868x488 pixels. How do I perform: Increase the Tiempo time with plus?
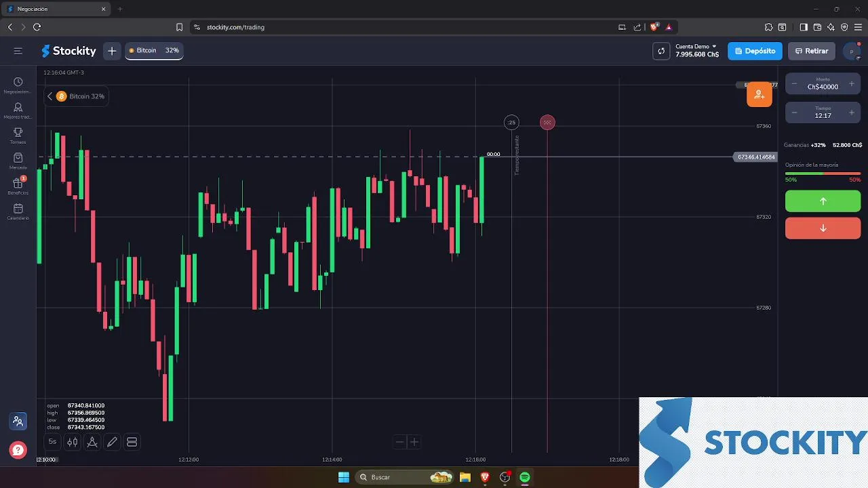(x=851, y=113)
